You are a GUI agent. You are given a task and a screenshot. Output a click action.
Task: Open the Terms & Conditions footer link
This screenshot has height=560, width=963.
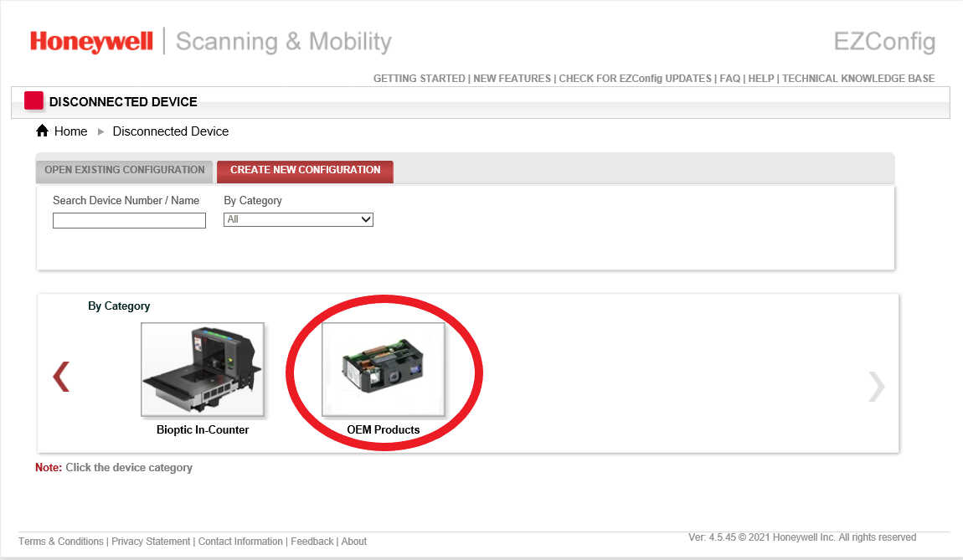point(61,542)
